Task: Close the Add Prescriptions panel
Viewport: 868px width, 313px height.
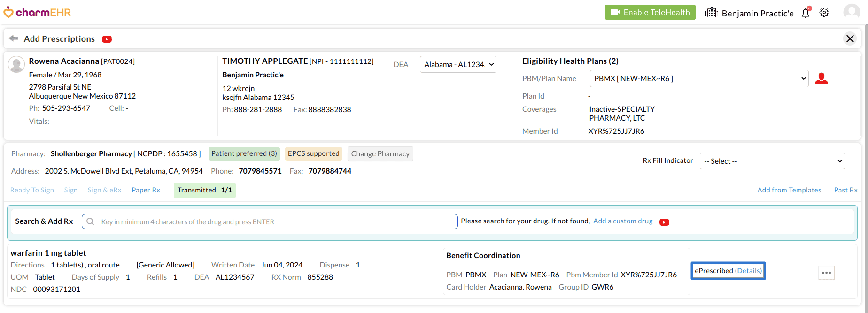Action: [850, 38]
